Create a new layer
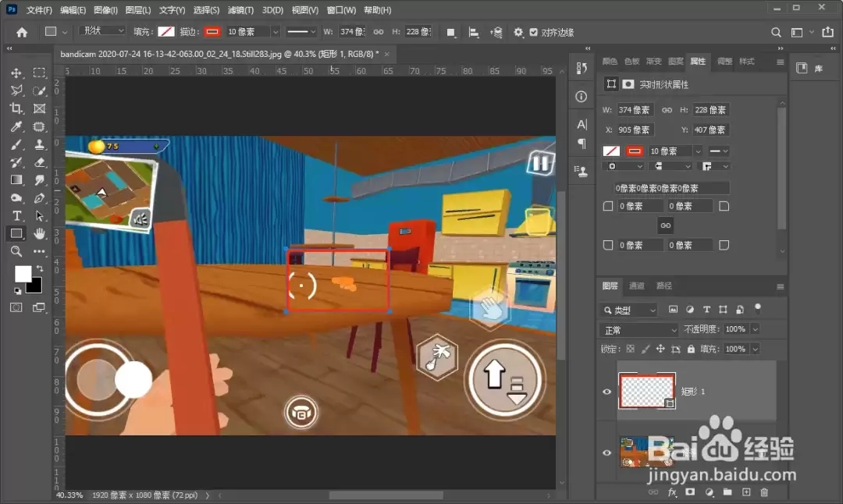The width and height of the screenshot is (843, 504). 746,492
